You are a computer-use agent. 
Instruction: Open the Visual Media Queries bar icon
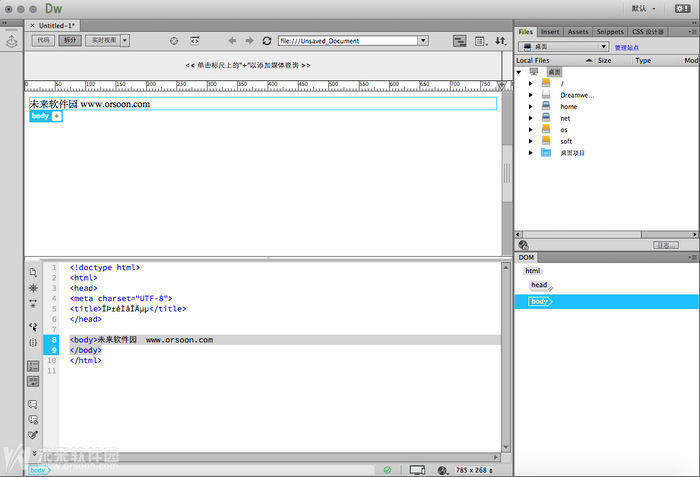(459, 41)
